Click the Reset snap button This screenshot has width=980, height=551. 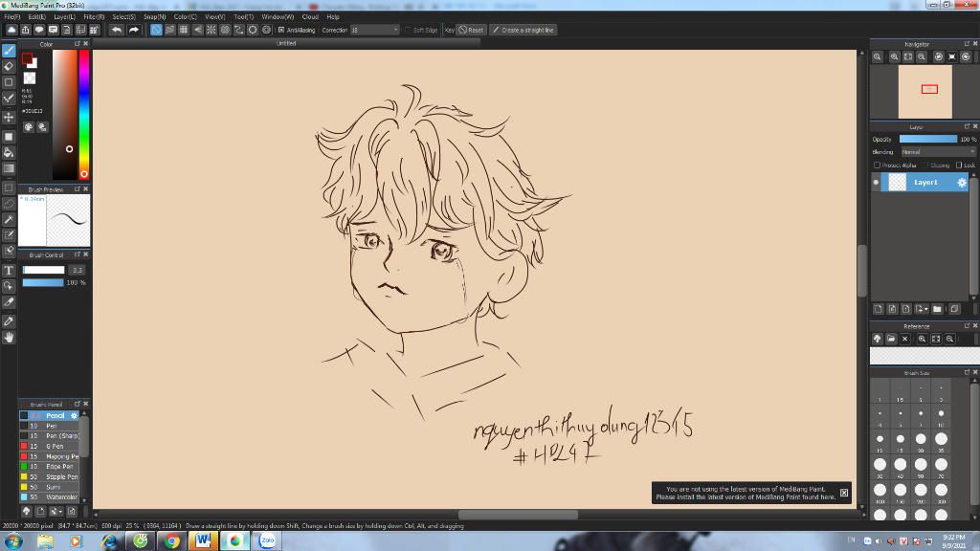click(x=471, y=30)
